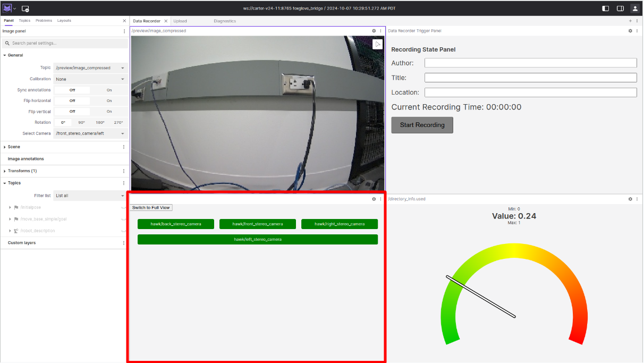Click Switch to Full View
This screenshot has width=644, height=363.
[150, 207]
